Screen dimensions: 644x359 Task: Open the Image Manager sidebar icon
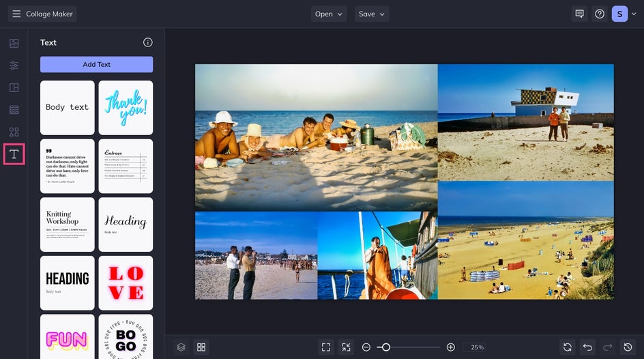click(x=14, y=43)
